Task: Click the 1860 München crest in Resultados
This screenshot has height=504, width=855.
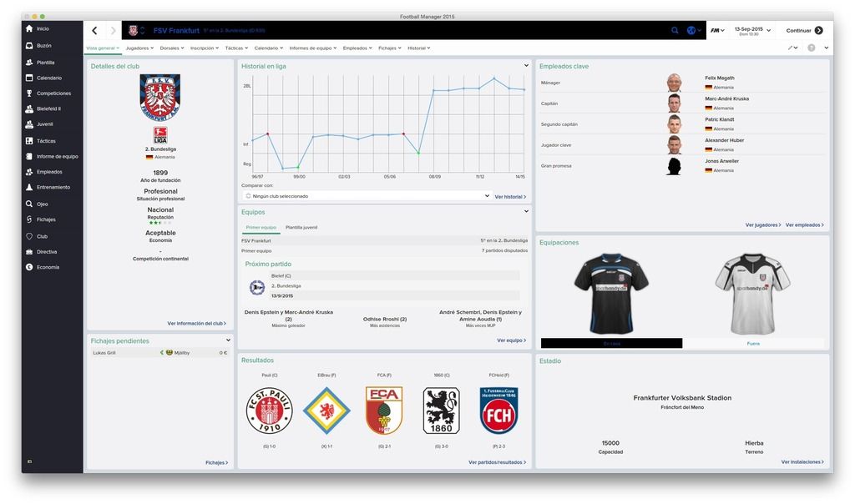Action: tap(441, 411)
